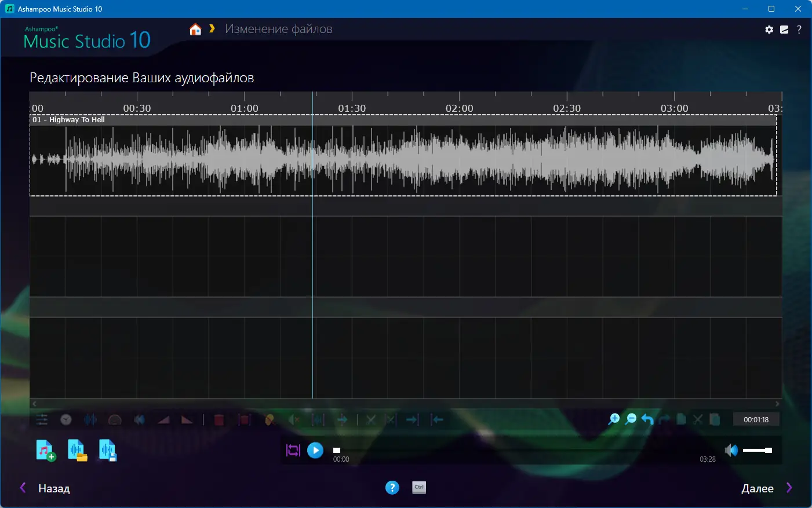
Task: Mute the speaker volume icon
Action: [x=731, y=450]
